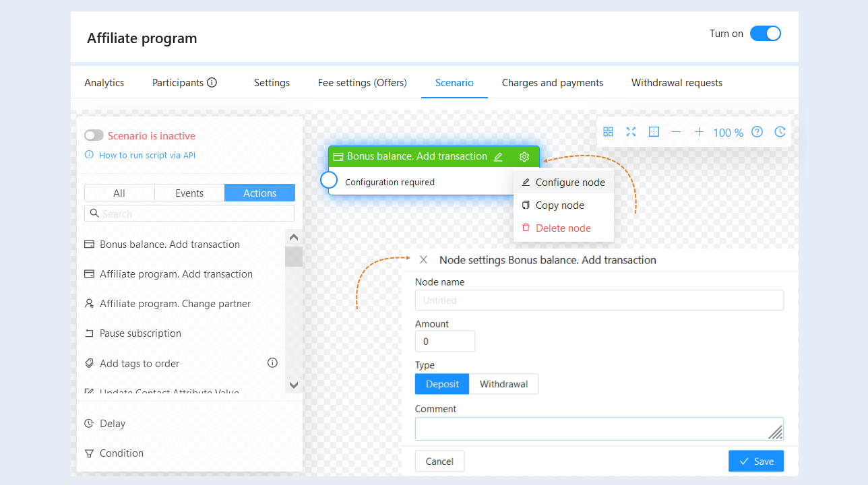Screen dimensions: 868x485
Task: Click the pencil edit icon on the node header
Action: click(498, 157)
